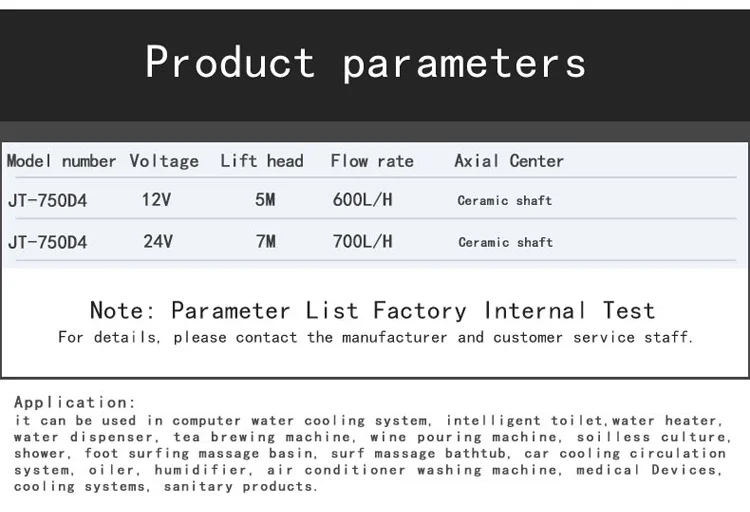Click the 12V voltage cell
The image size is (750, 512).
click(x=156, y=200)
